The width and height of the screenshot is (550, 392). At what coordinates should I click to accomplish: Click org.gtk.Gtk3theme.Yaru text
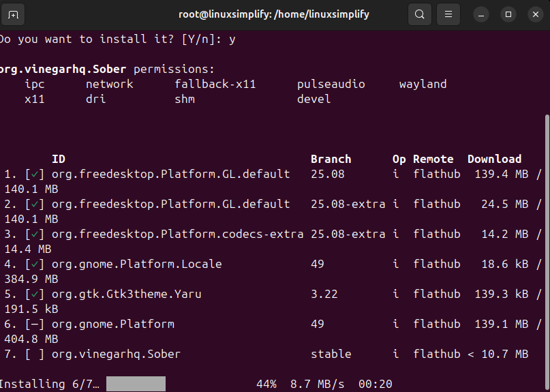click(127, 295)
